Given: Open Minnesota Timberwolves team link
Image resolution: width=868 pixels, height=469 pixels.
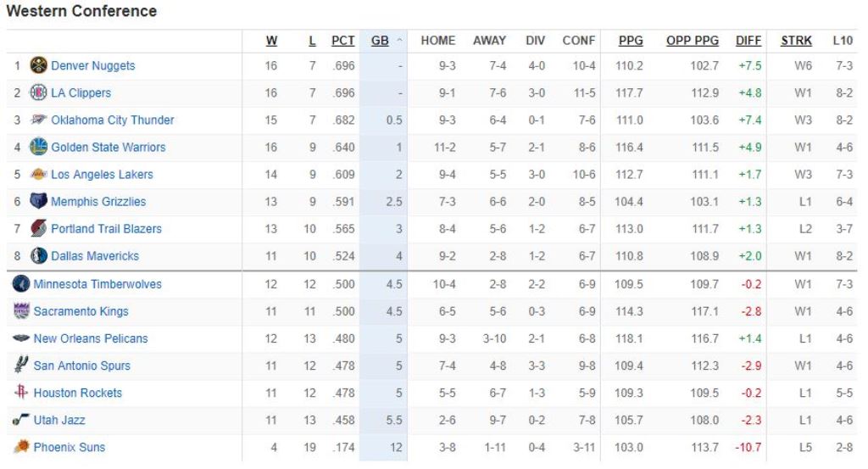Looking at the screenshot, I should (97, 284).
